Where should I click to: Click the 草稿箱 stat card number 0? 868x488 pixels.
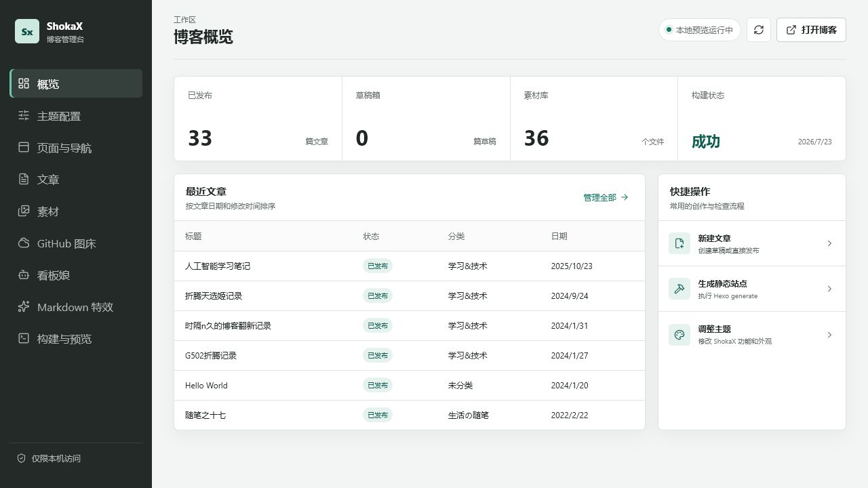362,138
